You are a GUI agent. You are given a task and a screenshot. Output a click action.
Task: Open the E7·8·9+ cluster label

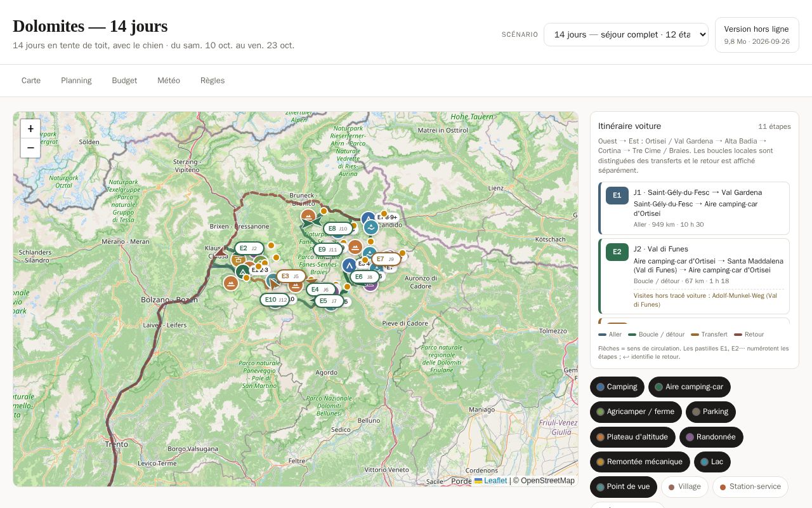(x=388, y=217)
